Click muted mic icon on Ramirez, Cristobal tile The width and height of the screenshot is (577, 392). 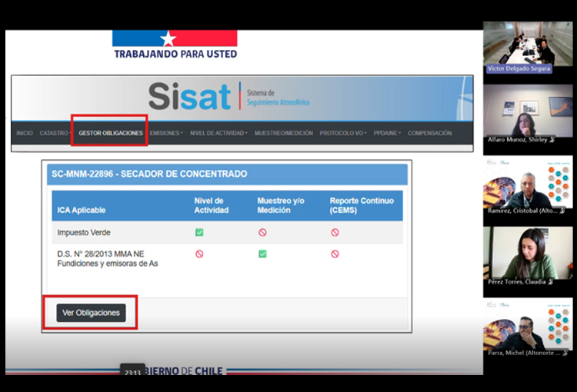pos(562,211)
